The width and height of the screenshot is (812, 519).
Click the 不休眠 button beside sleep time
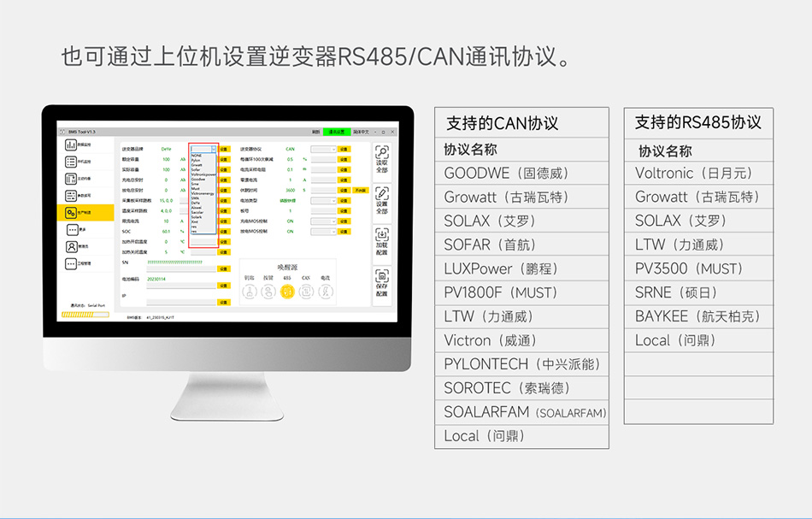[x=361, y=191]
